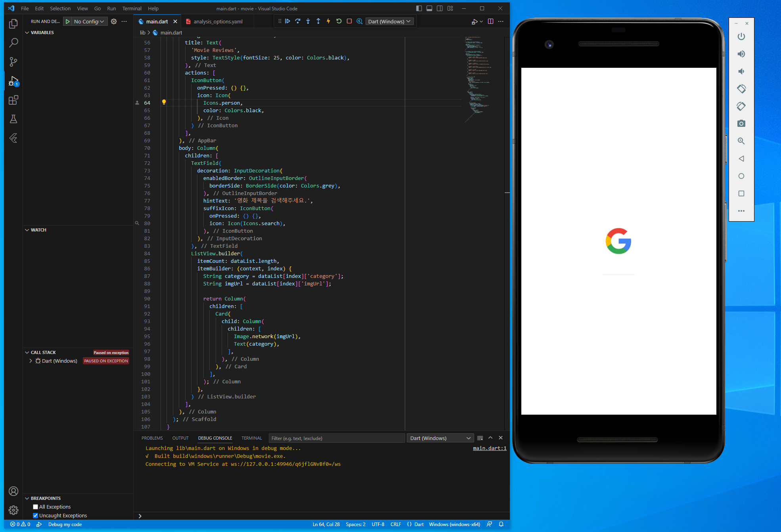Click the emulator Back triangle button
781x532 pixels.
pyautogui.click(x=741, y=159)
